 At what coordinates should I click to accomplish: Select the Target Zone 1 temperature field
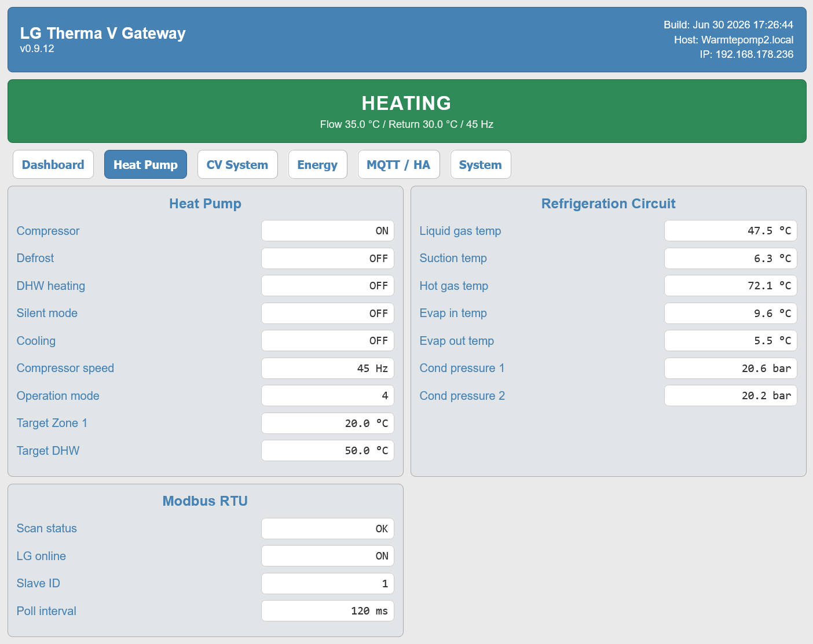328,423
